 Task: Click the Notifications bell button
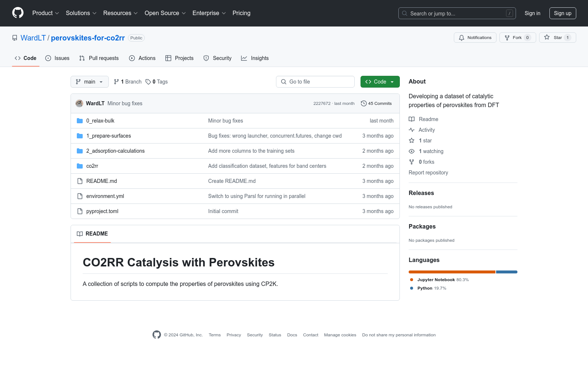(475, 38)
